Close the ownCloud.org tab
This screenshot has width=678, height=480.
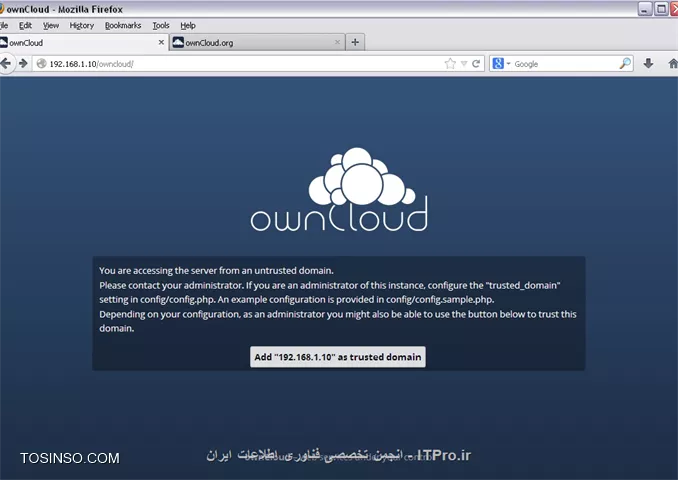click(337, 42)
